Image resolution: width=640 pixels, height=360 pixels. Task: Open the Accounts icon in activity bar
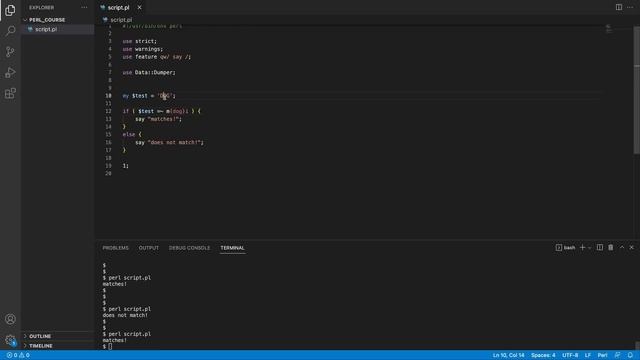point(10,319)
